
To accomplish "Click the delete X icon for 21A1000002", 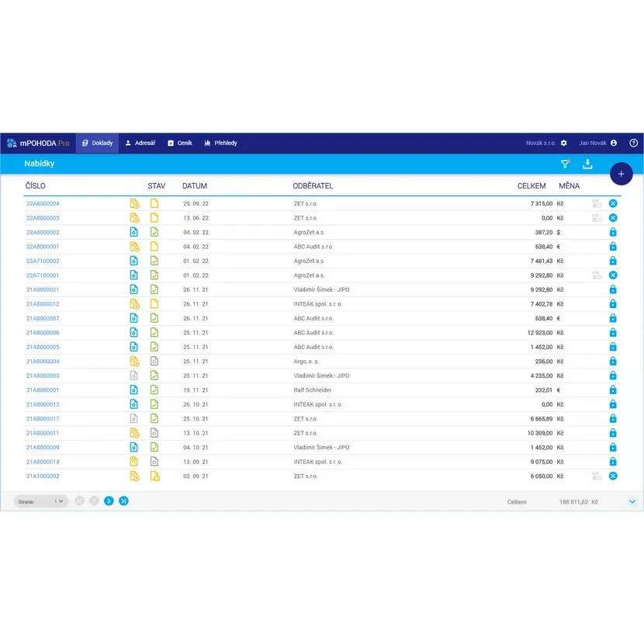I will pos(613,476).
